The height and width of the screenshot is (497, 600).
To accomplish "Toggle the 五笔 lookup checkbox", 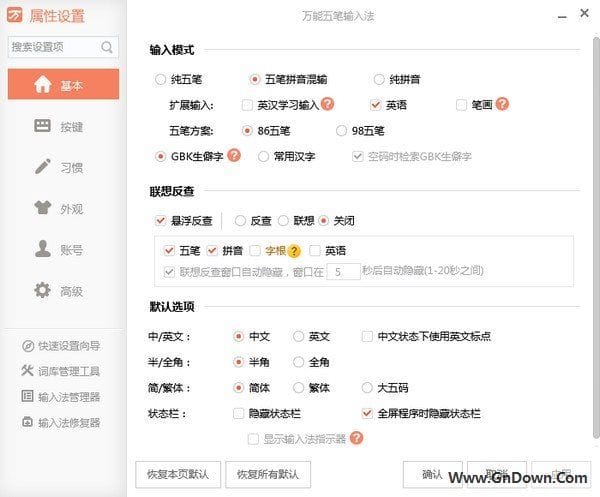I will click(169, 251).
